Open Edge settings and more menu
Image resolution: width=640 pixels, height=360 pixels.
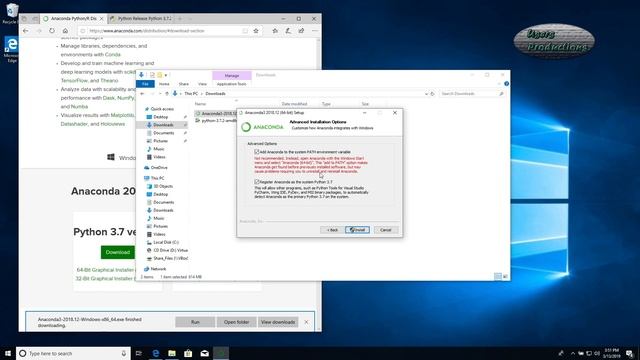coord(314,31)
